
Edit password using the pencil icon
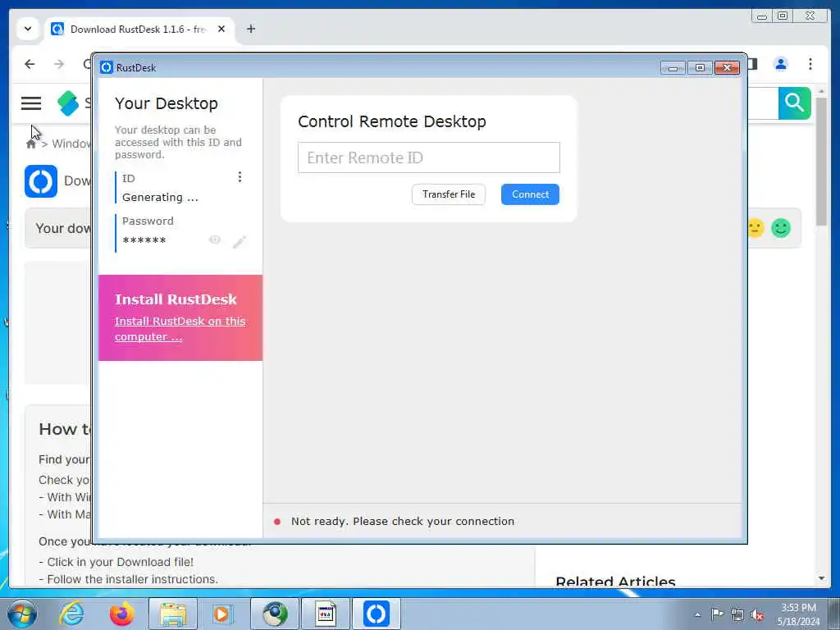pos(240,242)
